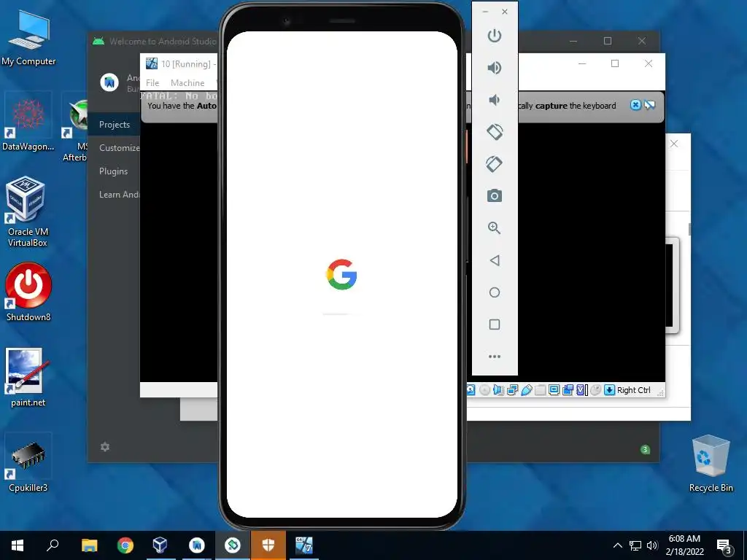Click the network tray icon

coord(635,545)
